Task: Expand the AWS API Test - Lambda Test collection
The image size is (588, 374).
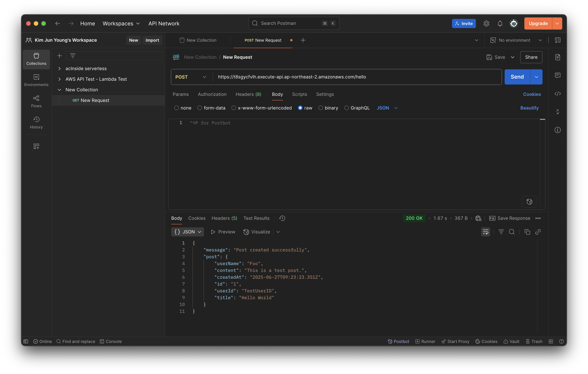Action: click(59, 79)
